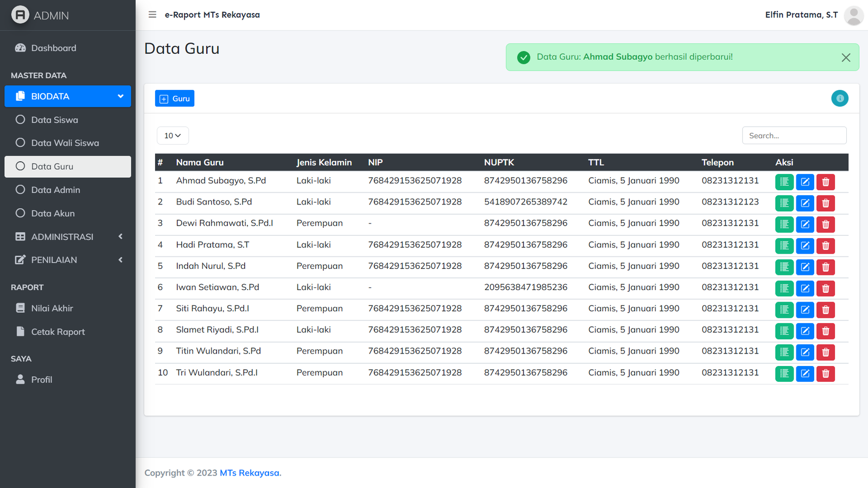Click the user avatar in header
This screenshot has width=868, height=488.
click(853, 15)
